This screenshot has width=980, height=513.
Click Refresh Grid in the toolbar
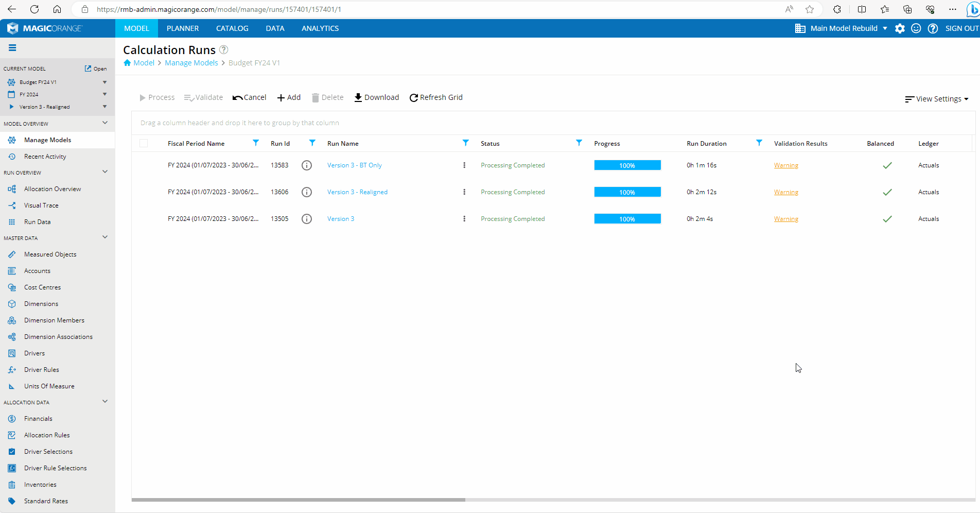pyautogui.click(x=436, y=97)
